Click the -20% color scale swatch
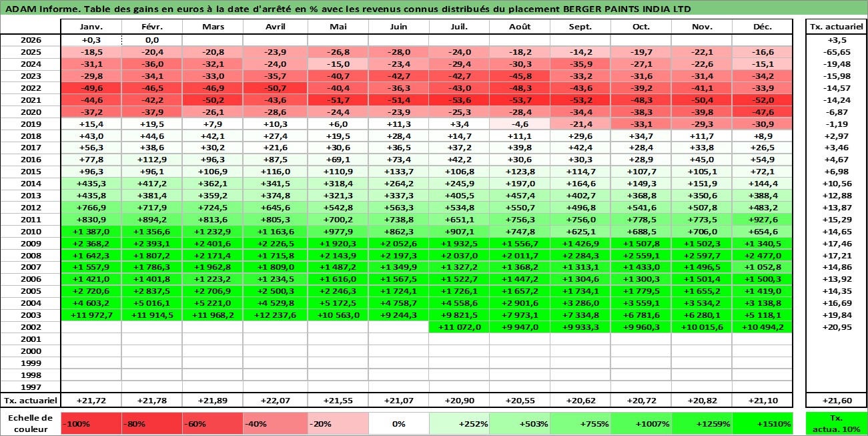 click(338, 423)
